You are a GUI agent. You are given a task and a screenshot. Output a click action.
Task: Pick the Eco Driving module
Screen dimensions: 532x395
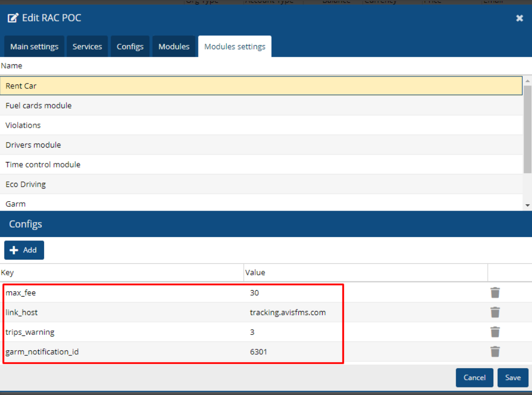(26, 184)
